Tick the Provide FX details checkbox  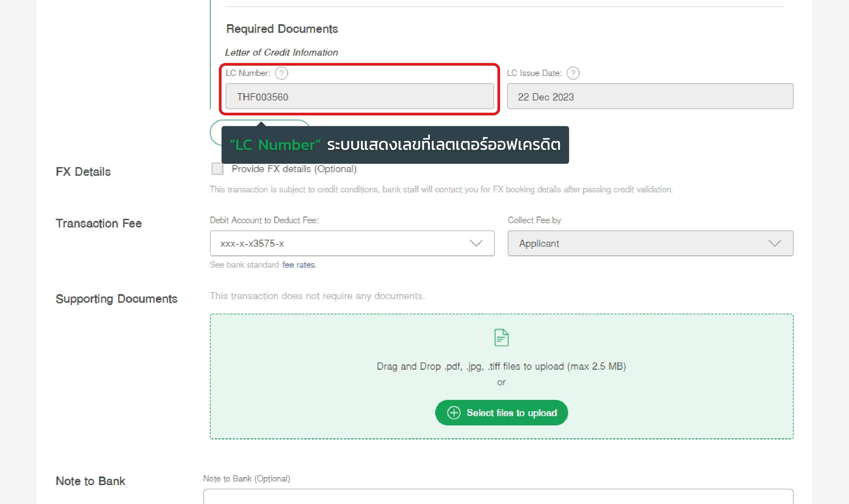217,169
